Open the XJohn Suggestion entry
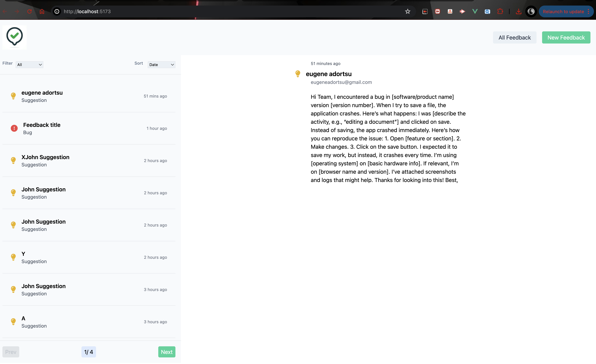Viewport: 596px width, 364px height. (89, 160)
